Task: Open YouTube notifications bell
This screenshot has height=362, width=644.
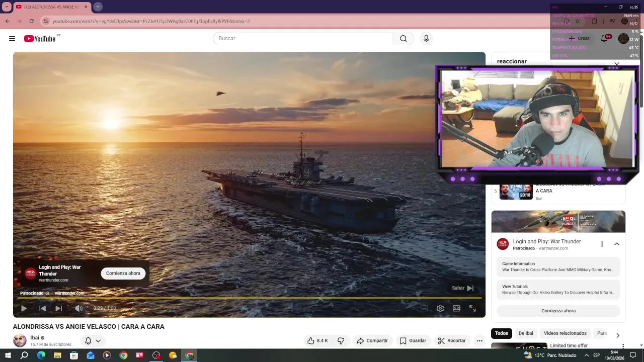Action: coord(605,39)
